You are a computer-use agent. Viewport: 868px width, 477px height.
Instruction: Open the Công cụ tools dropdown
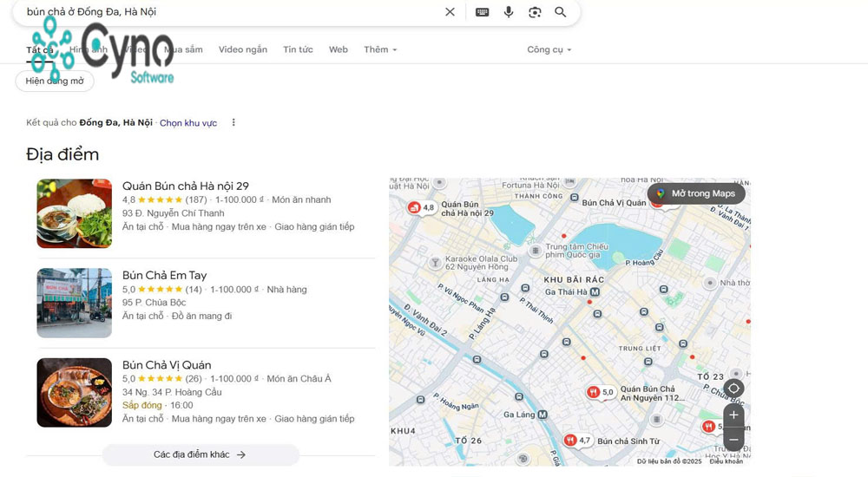tap(549, 49)
